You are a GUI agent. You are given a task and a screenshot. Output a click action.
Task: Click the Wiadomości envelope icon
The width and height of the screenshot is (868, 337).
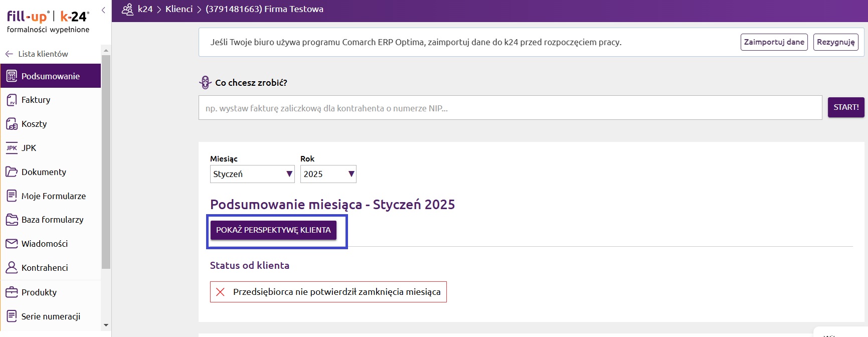coord(12,244)
